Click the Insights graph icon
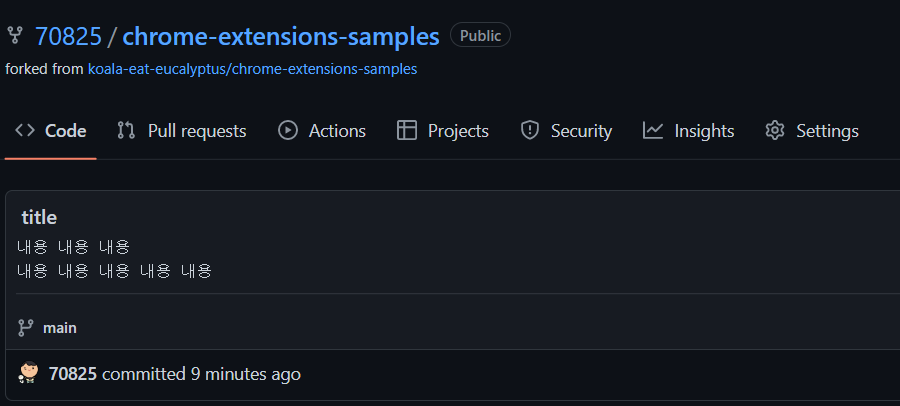900x406 pixels. point(653,131)
